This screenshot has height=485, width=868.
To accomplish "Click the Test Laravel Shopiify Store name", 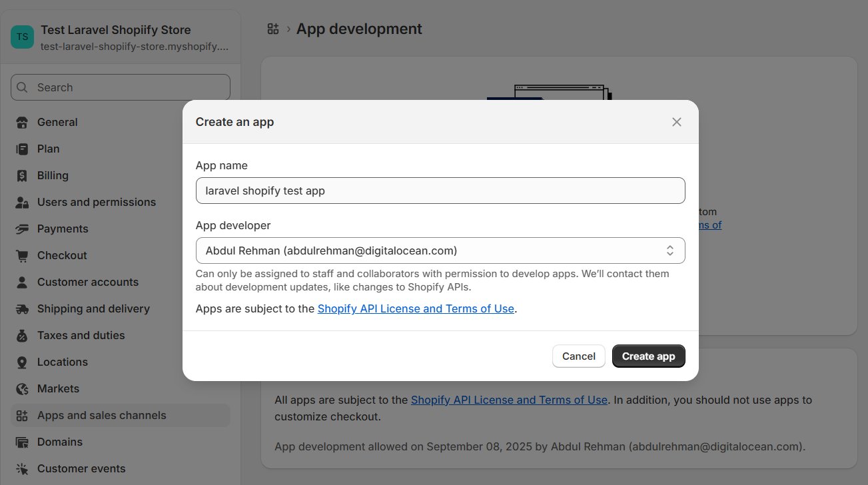I will click(116, 30).
